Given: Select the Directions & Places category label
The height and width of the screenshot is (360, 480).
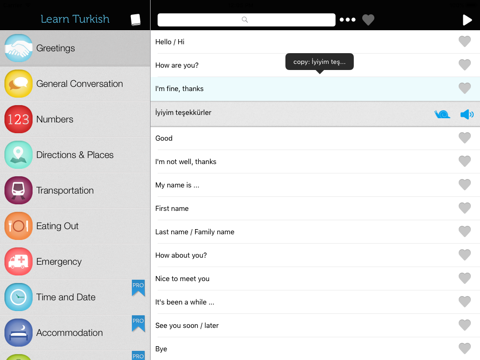Looking at the screenshot, I should [75, 155].
